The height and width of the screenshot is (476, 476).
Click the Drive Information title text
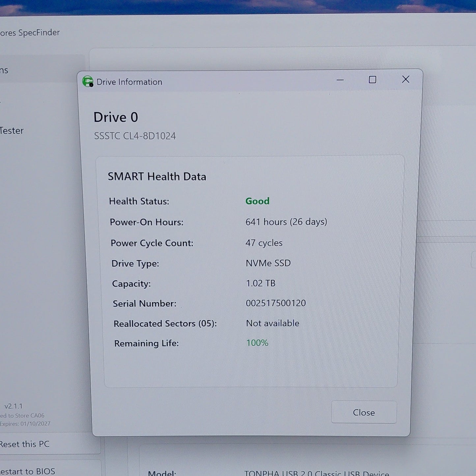point(129,82)
